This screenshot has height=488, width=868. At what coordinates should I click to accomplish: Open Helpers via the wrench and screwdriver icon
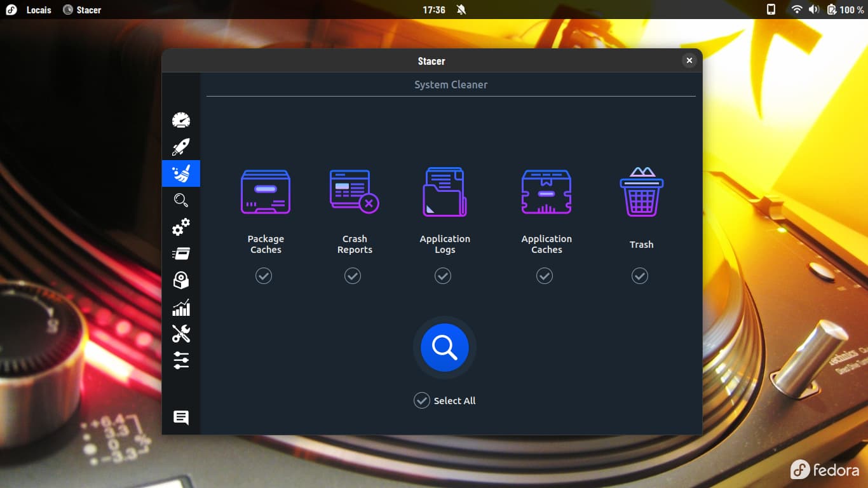[181, 334]
